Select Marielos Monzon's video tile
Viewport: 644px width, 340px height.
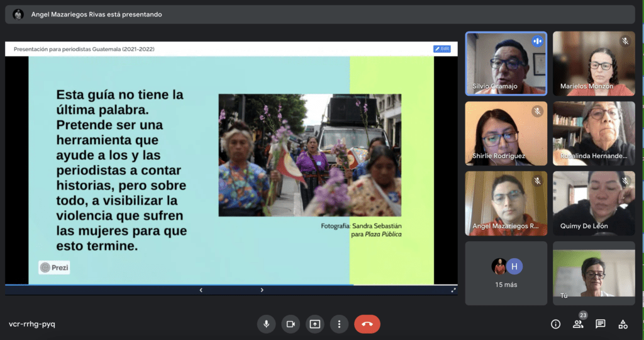[594, 64]
